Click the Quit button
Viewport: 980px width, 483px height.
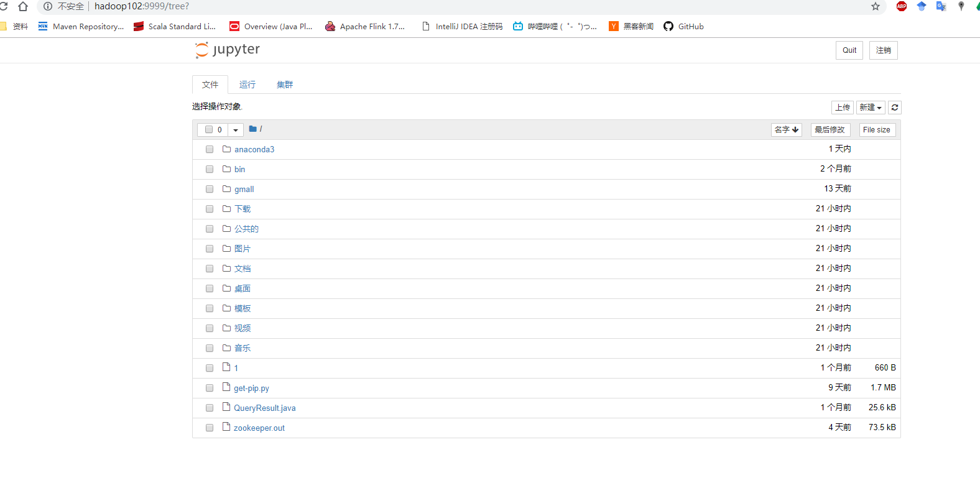[849, 50]
